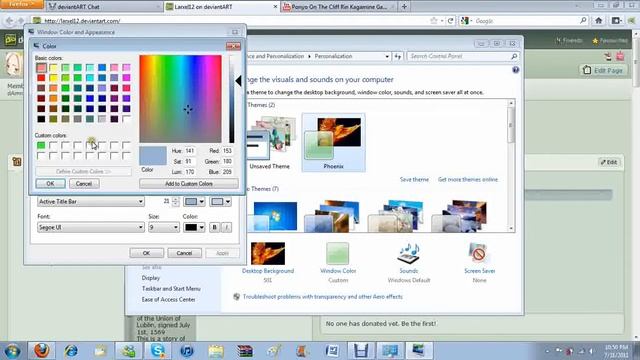Select the white basic color swatch
The width and height of the screenshot is (640, 360).
(x=127, y=119)
